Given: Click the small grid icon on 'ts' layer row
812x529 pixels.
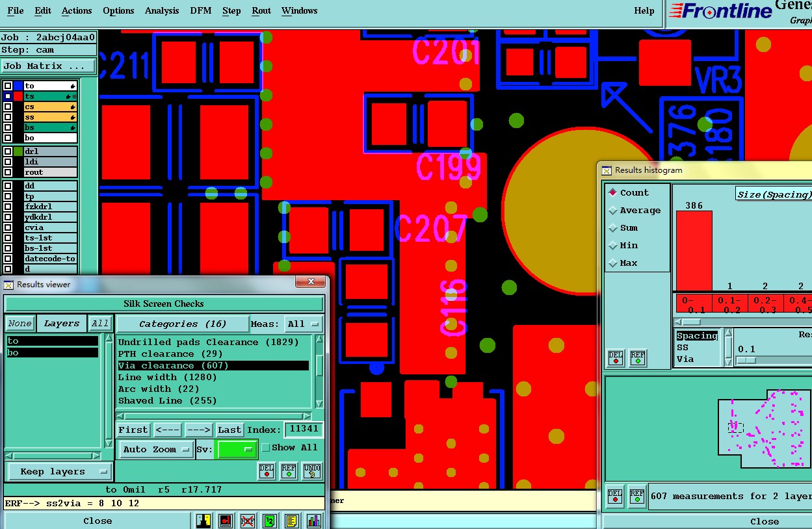Looking at the screenshot, I should pyautogui.click(x=74, y=96).
